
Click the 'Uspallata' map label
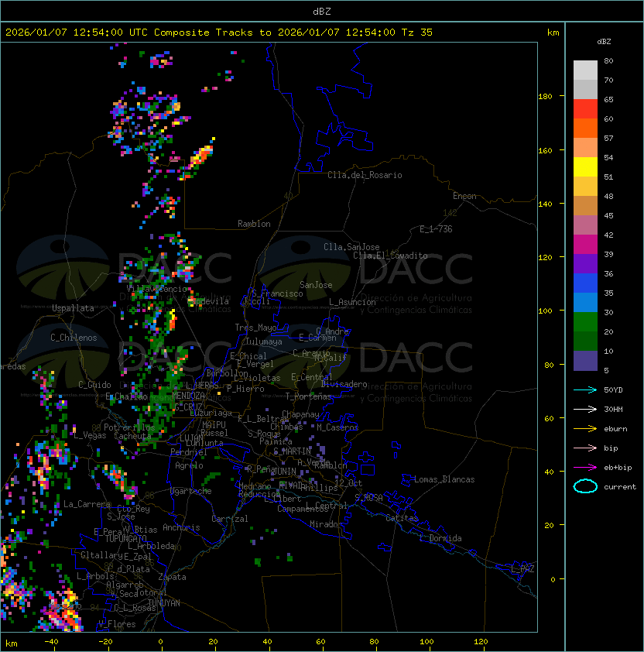(x=73, y=308)
